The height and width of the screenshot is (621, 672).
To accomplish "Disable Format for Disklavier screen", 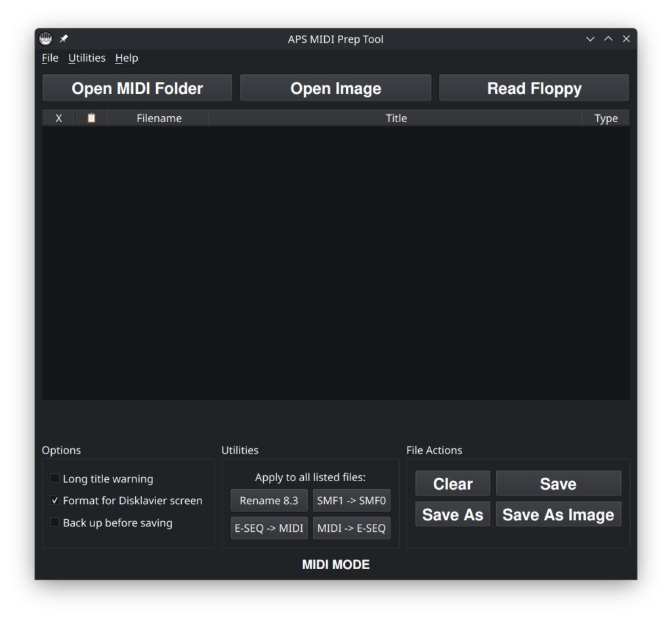I will 54,500.
